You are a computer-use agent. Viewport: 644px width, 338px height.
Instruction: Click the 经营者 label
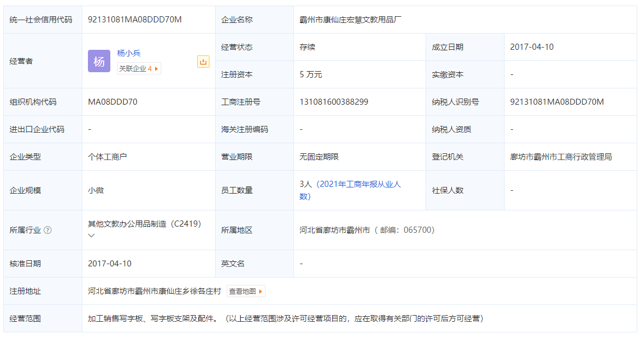coord(21,61)
